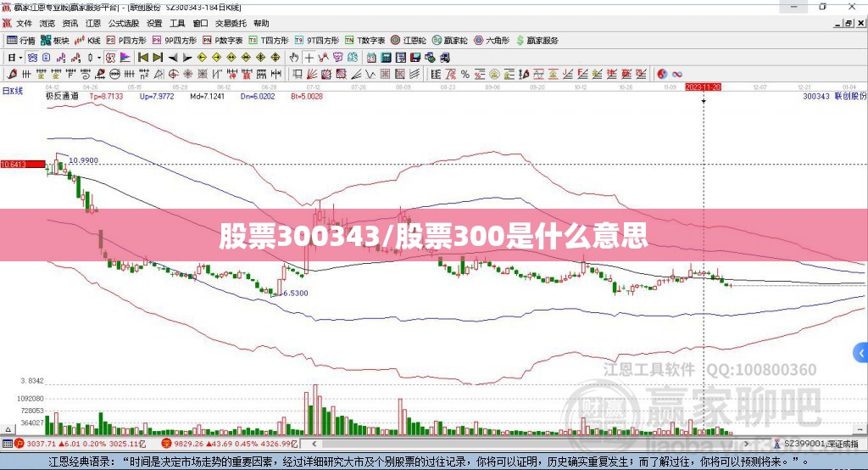Select the crosshair cursor tool

pos(309,58)
